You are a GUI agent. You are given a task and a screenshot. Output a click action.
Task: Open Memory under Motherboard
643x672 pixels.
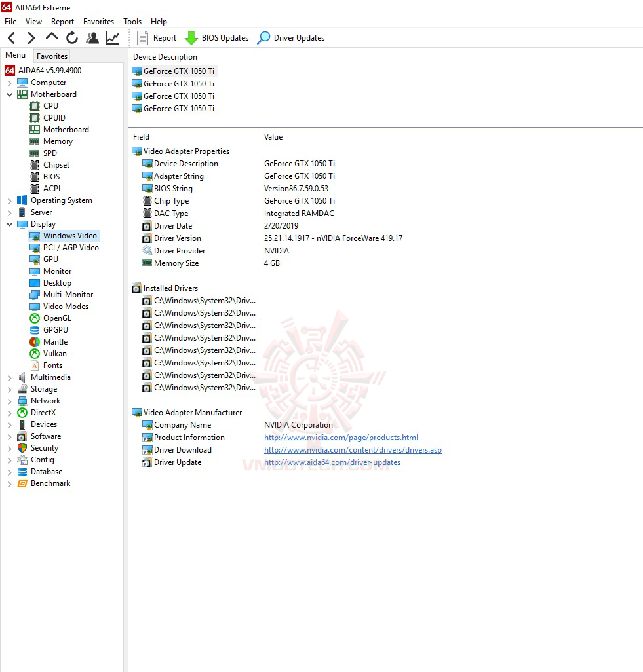pyautogui.click(x=58, y=141)
